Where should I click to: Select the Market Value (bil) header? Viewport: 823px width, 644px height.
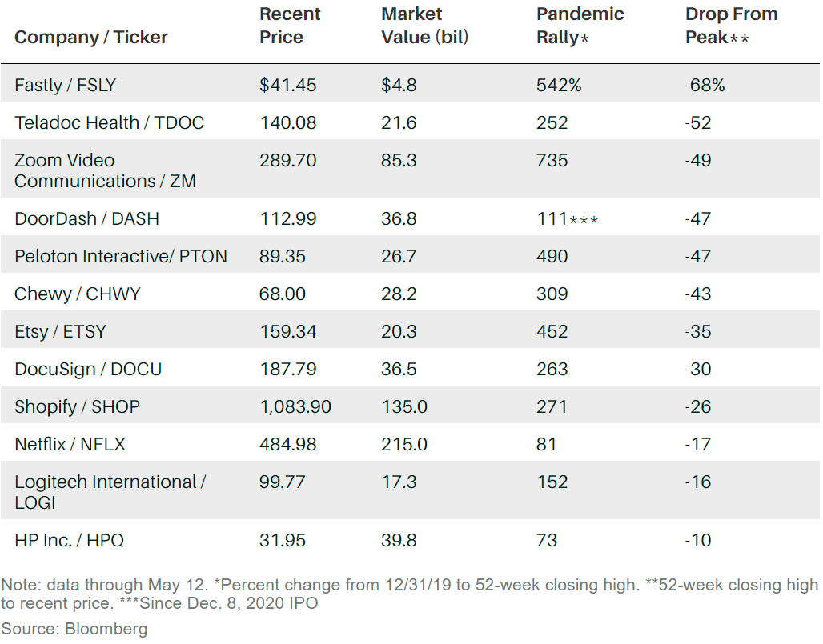424,26
